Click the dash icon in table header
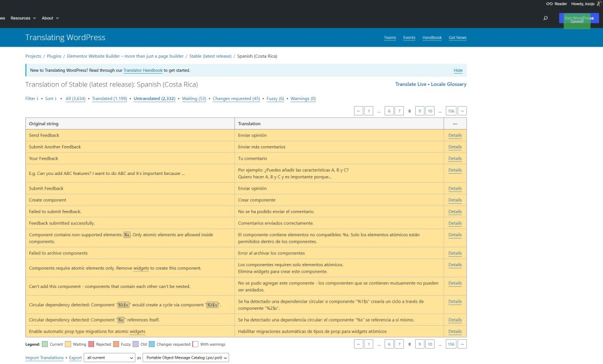603x364 pixels. point(455,124)
